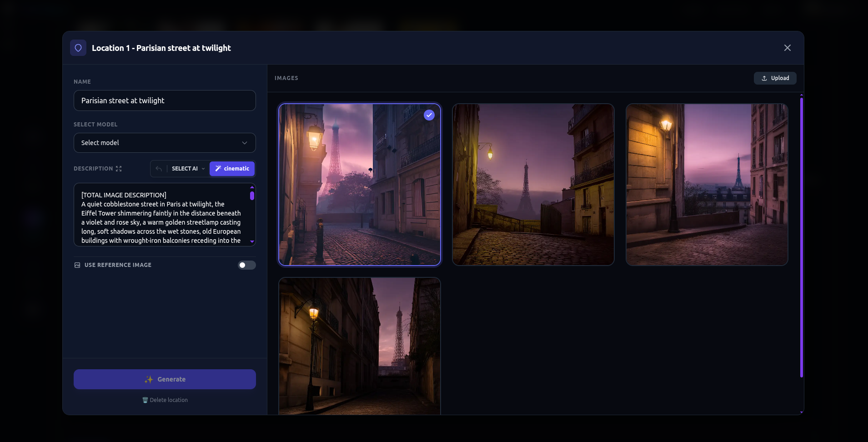Image resolution: width=868 pixels, height=442 pixels.
Task: Upload a new image
Action: [775, 78]
